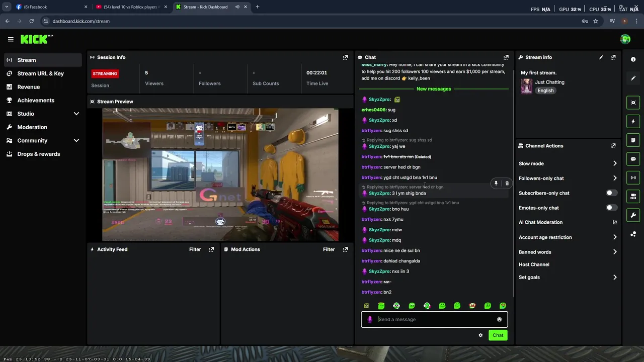Screen dimensions: 644x362
Task: Open Drops & rewards page
Action: [x=43, y=154]
